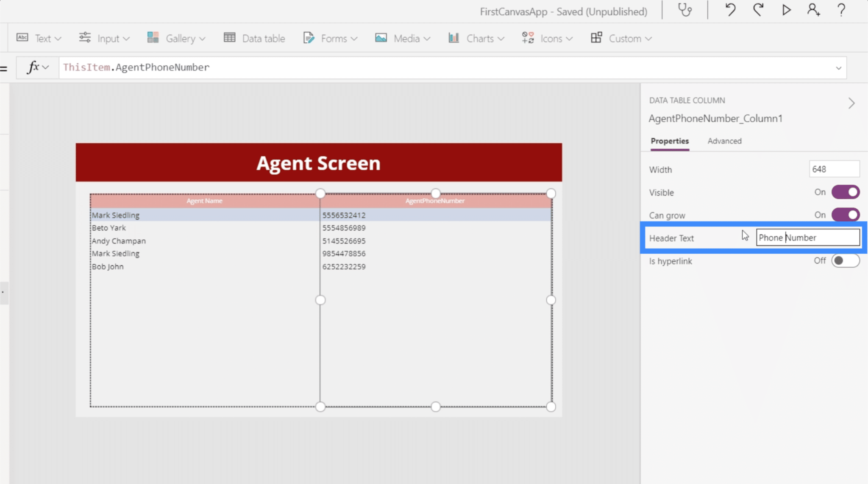Toggle the Can grow switch

pos(846,215)
